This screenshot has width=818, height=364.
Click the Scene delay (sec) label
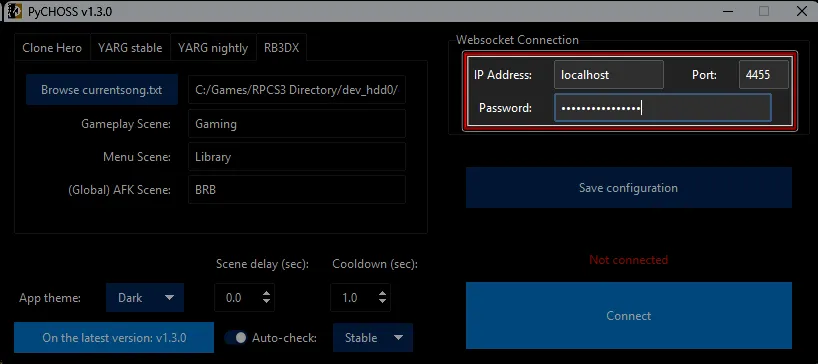[x=262, y=264]
